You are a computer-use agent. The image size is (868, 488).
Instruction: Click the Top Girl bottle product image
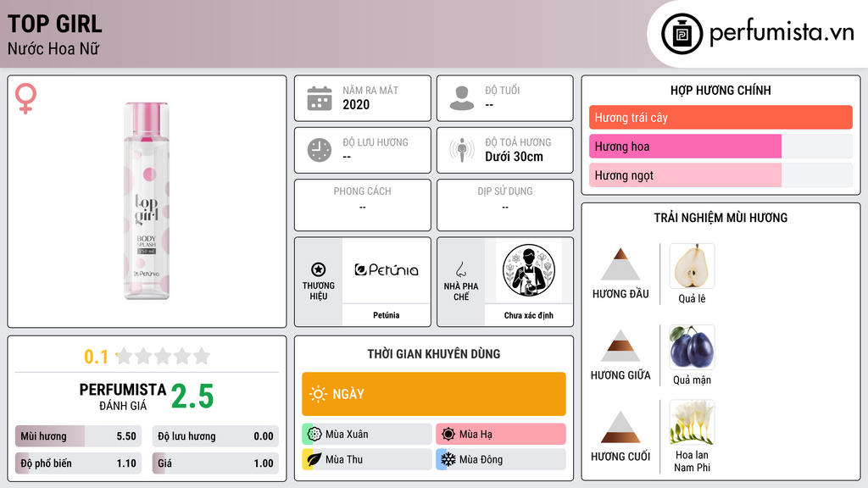[x=146, y=201]
